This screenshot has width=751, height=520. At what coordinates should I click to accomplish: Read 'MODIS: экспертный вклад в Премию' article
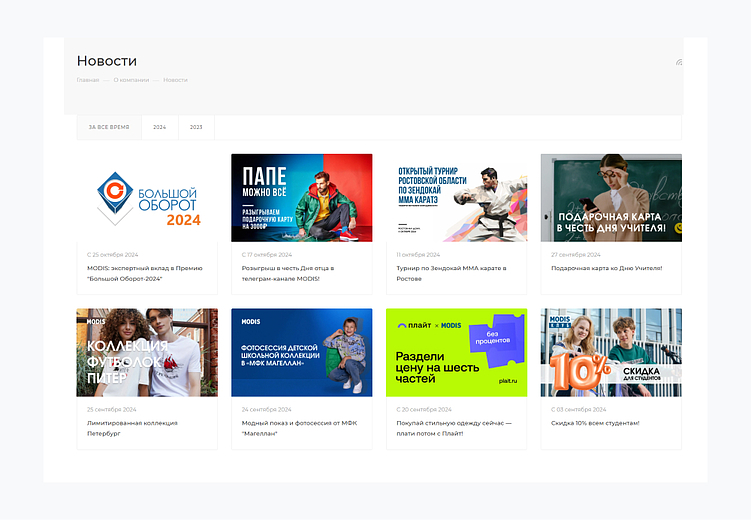point(145,273)
